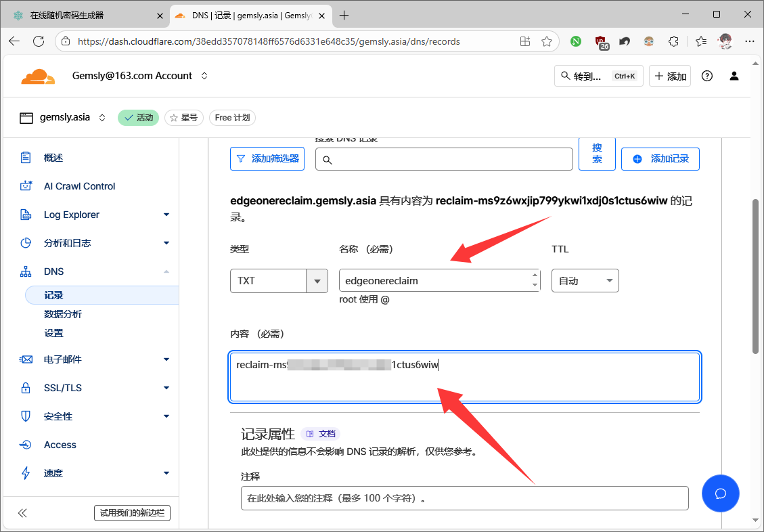Click the 添加筛选器 filter button
Image resolution: width=764 pixels, height=532 pixels.
[x=267, y=159]
